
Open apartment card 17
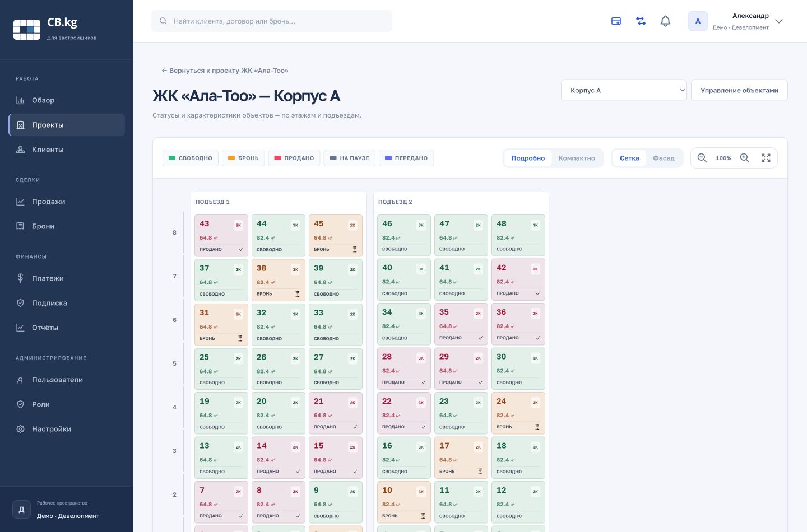[461, 458]
